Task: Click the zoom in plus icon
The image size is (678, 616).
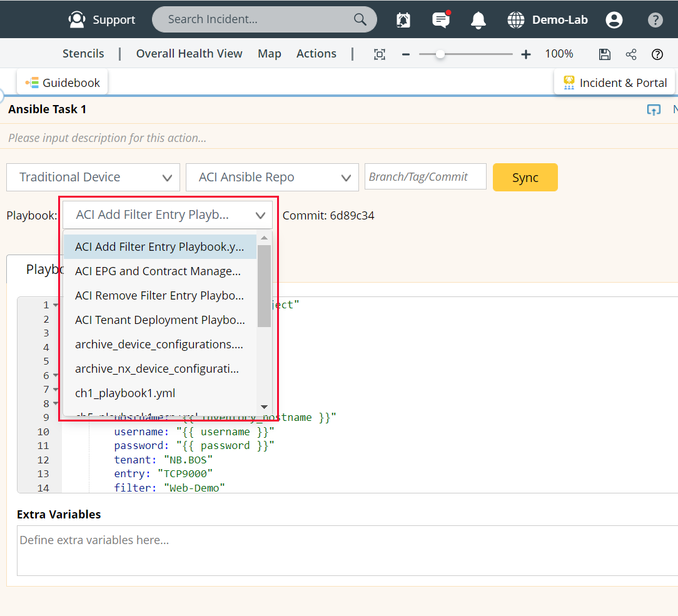Action: click(x=526, y=54)
